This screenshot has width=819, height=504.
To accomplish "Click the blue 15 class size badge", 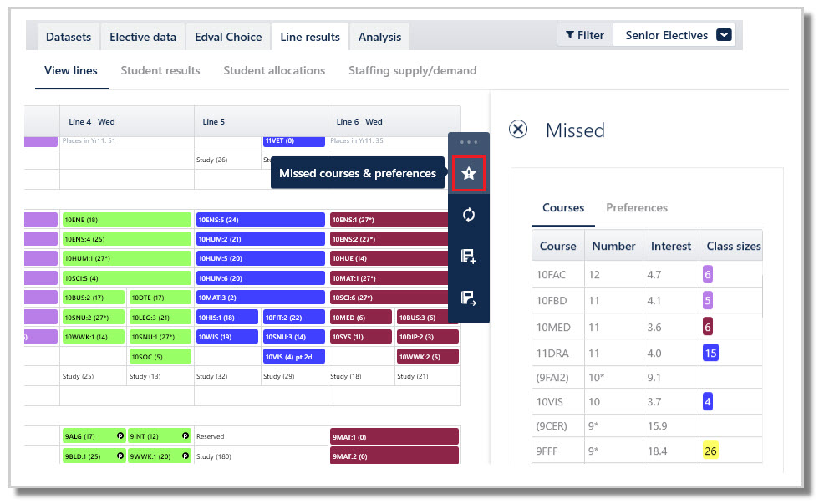I will coord(710,353).
